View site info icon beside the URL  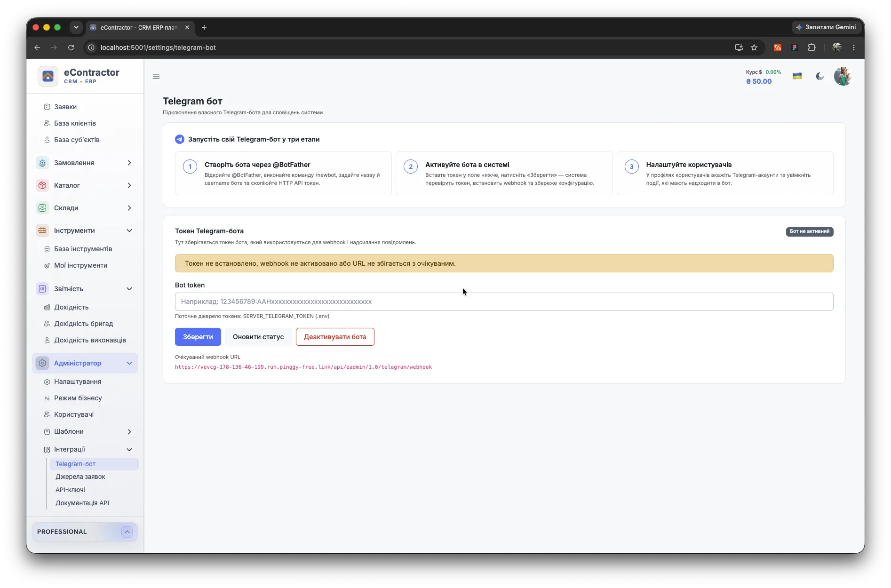(x=92, y=48)
